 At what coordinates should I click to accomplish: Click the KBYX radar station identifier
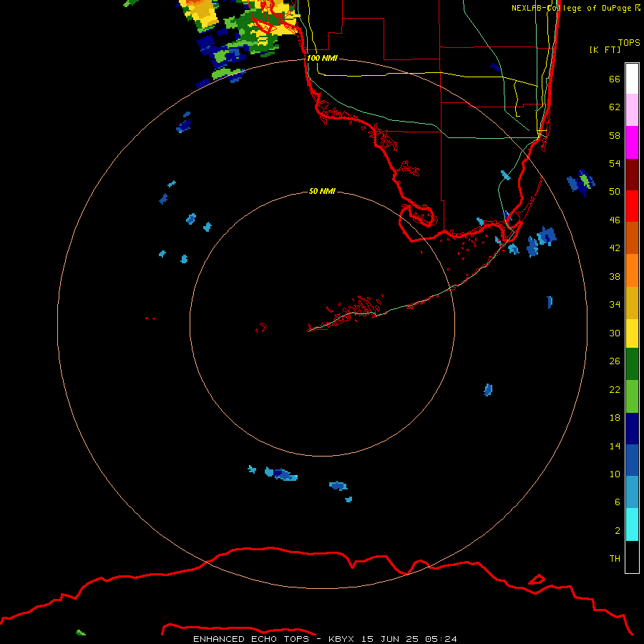341,639
